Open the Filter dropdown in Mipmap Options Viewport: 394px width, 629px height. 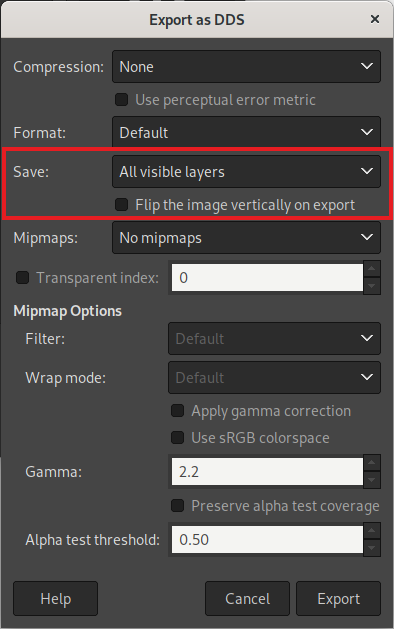click(x=274, y=339)
